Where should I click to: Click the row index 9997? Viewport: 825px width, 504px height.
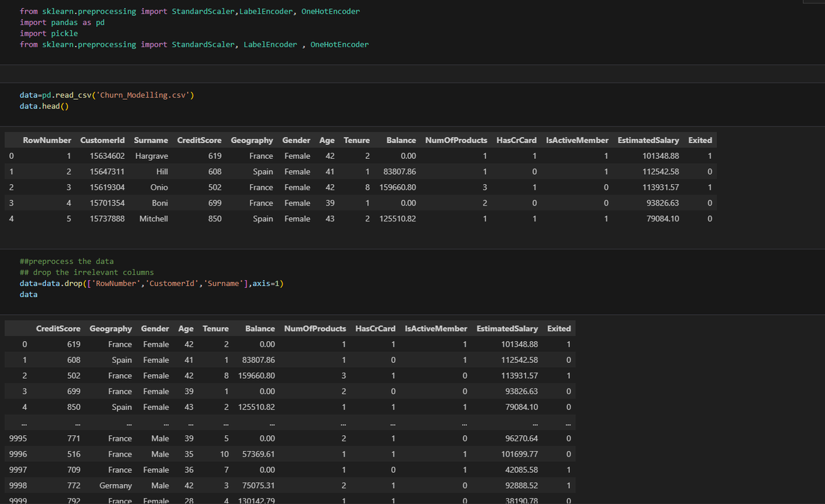(19, 470)
